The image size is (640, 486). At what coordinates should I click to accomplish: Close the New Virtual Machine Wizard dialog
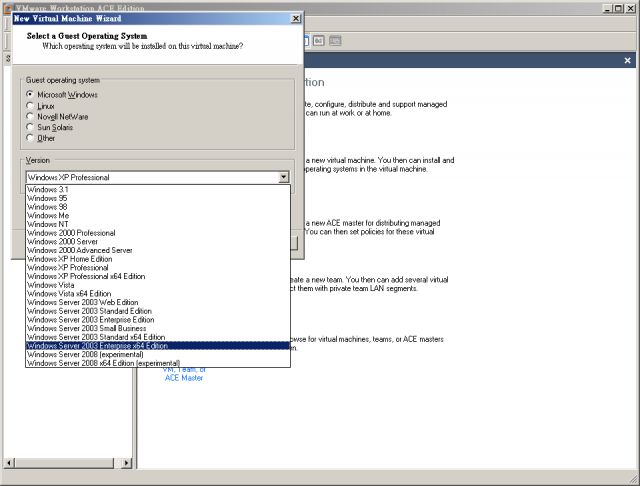click(296, 18)
